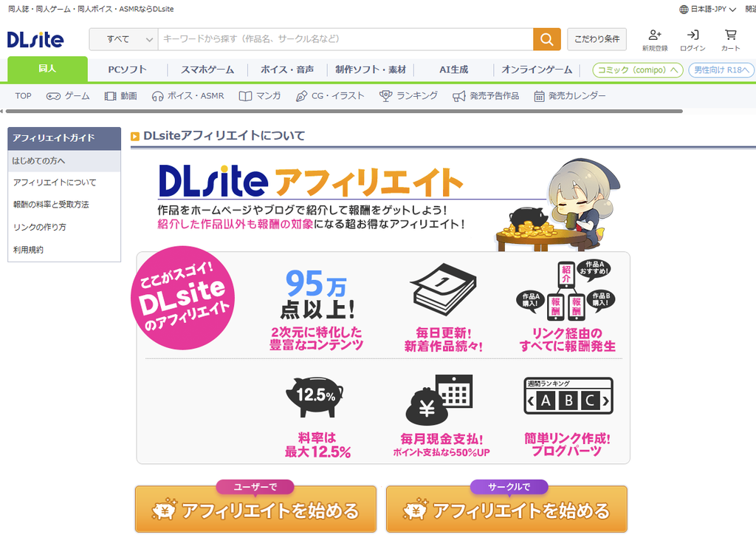This screenshot has height=549, width=756.
Task: Open CG・イラスト with pen icon
Action: click(x=330, y=96)
